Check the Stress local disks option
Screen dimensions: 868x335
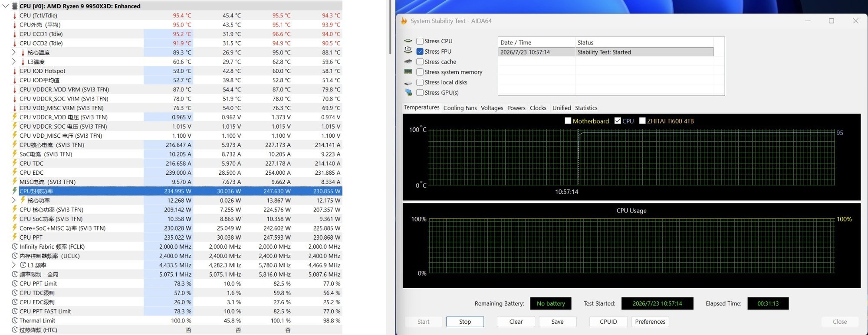pos(420,82)
